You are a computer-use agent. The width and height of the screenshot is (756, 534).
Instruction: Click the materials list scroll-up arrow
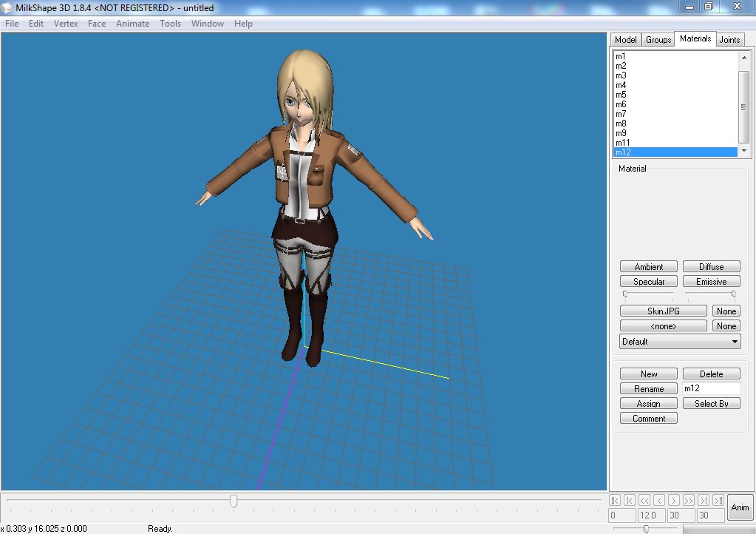(x=744, y=58)
